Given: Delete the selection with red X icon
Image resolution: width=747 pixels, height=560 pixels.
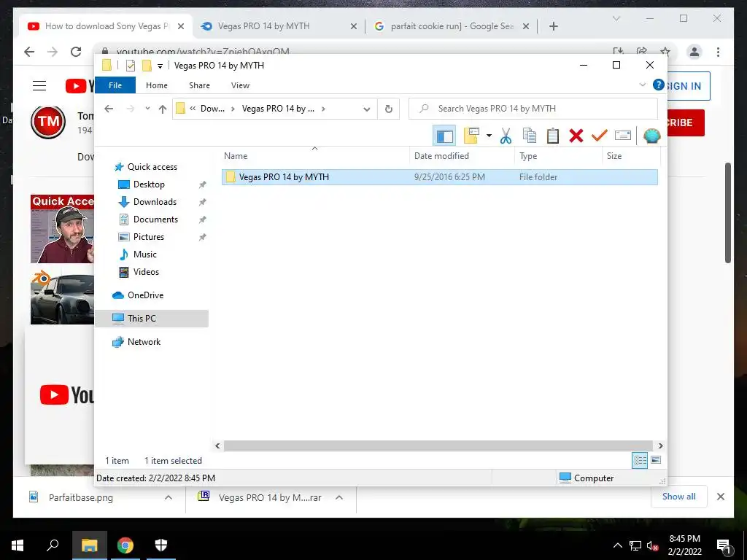Looking at the screenshot, I should coord(576,136).
